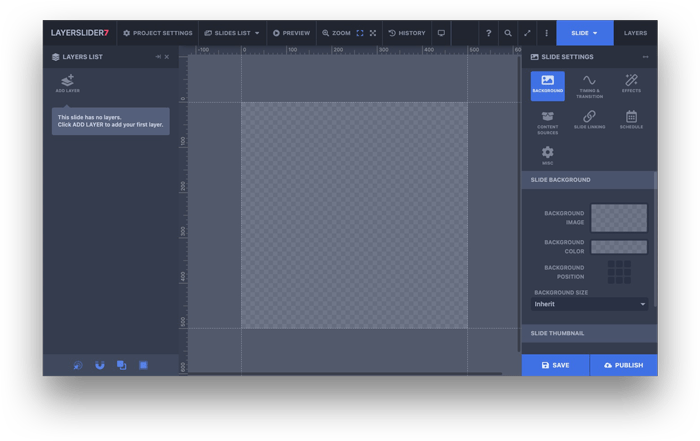700x441 pixels.
Task: Open the Content Sources settings
Action: pos(547,122)
